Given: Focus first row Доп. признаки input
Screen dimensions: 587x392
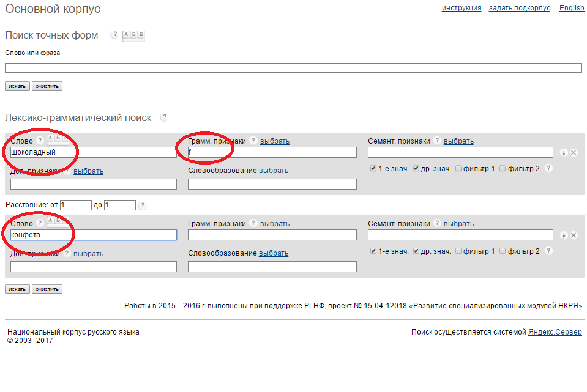Looking at the screenshot, I should [94, 184].
